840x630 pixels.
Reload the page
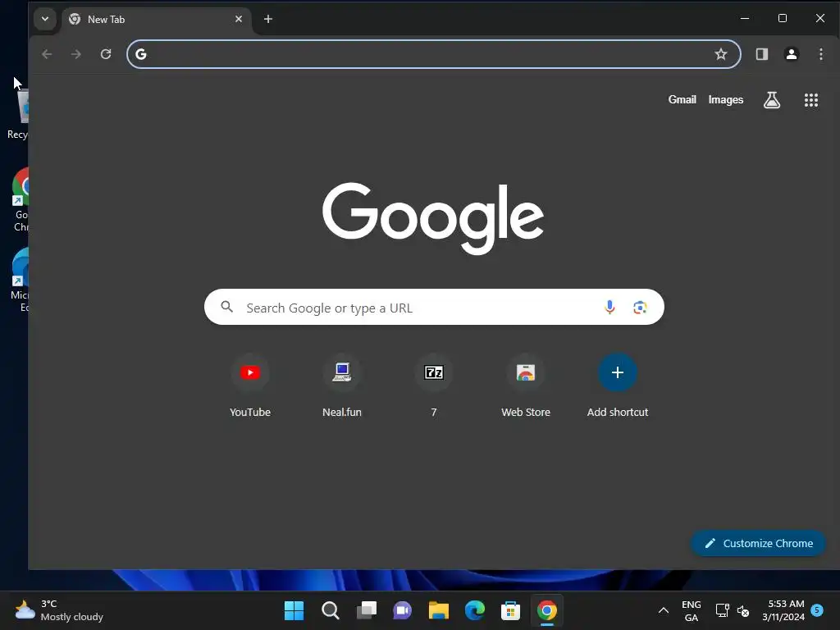[106, 54]
